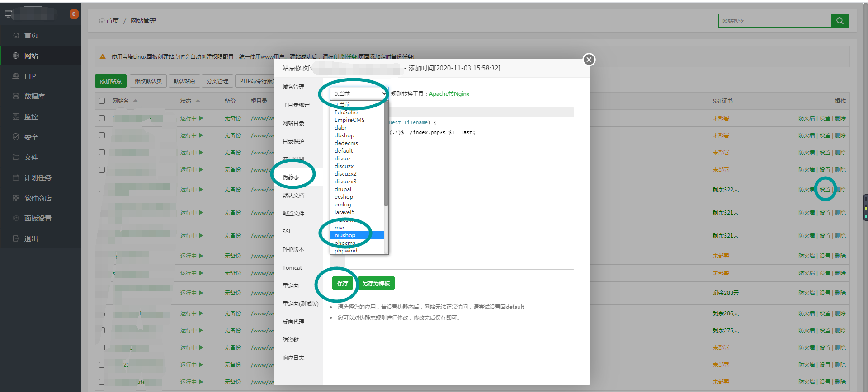Choose dedecms in the rewrite rule list
The height and width of the screenshot is (392, 868).
pos(346,143)
